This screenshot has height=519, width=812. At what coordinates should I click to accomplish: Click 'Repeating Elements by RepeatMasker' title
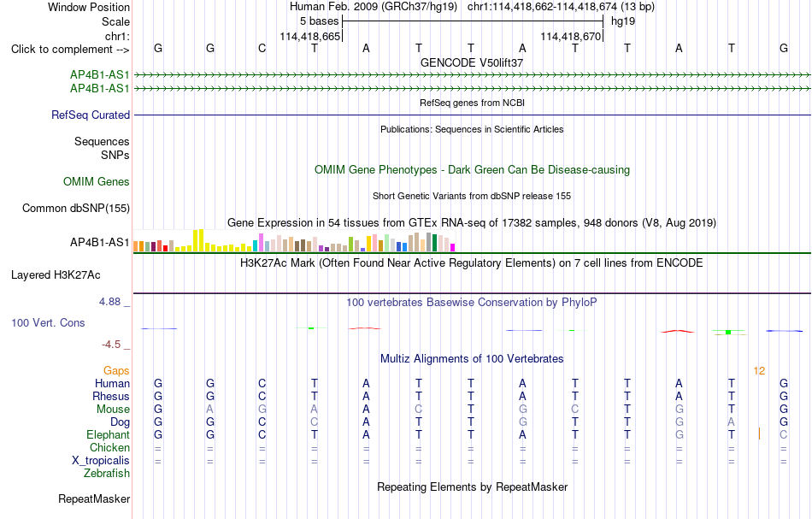tap(473, 487)
